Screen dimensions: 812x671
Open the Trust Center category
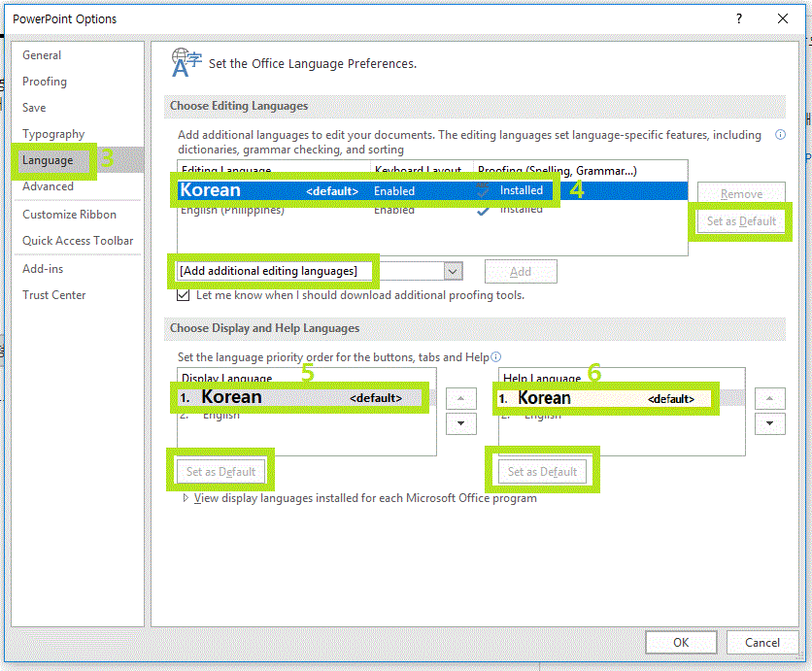pyautogui.click(x=53, y=295)
